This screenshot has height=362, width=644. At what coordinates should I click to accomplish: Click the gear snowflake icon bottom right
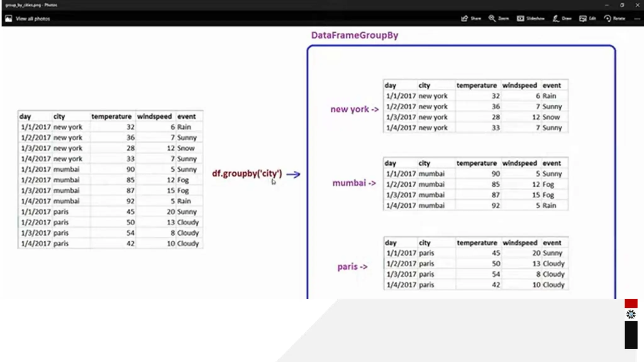(631, 315)
